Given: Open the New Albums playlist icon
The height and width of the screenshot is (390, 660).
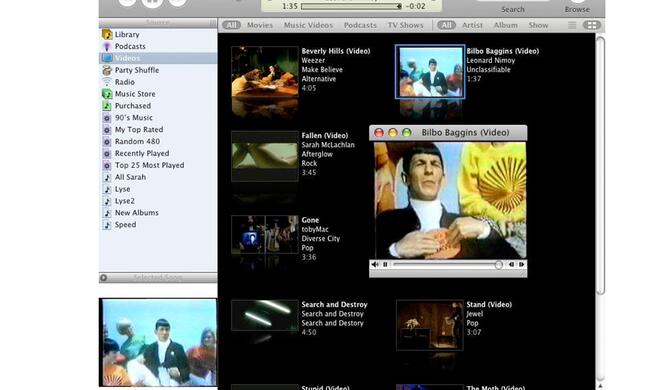Looking at the screenshot, I should (x=107, y=213).
